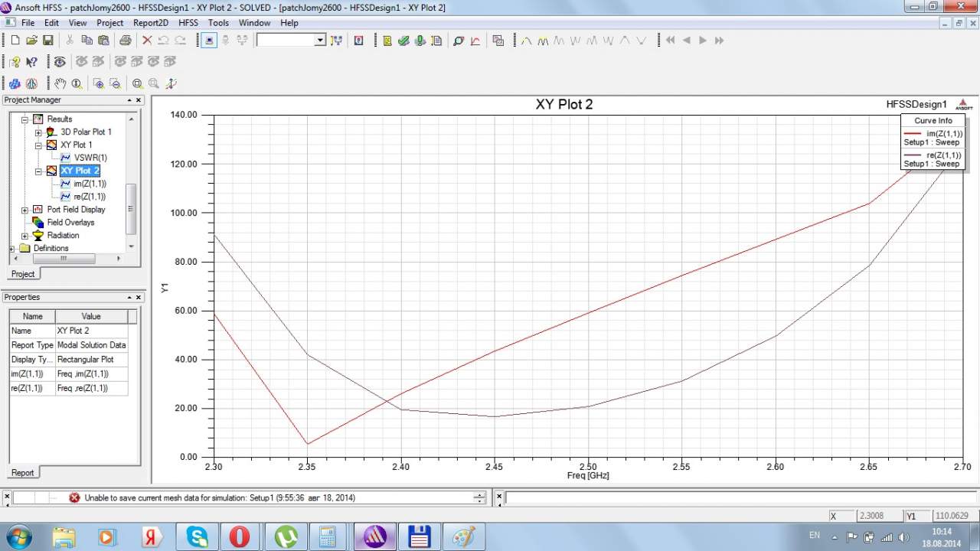Open the Report2D menu
The width and height of the screenshot is (980, 551).
[150, 23]
